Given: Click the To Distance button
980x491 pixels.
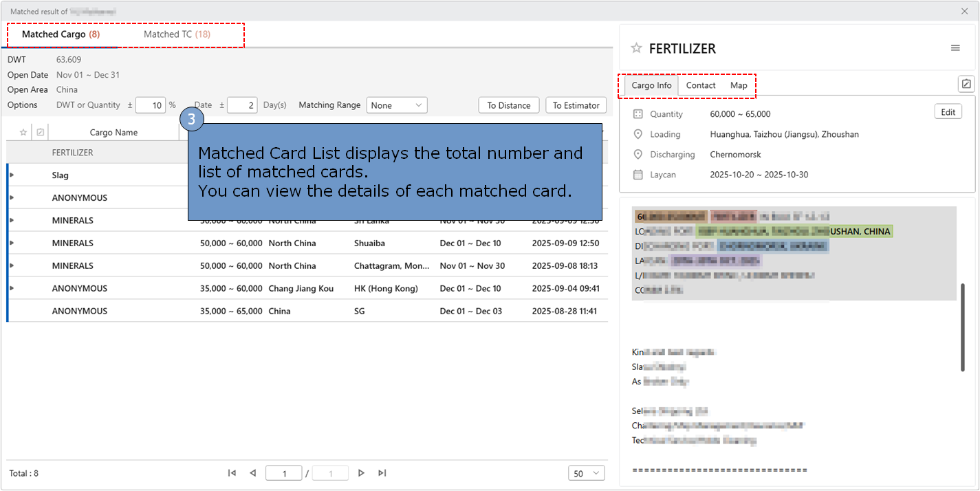Looking at the screenshot, I should click(x=509, y=105).
